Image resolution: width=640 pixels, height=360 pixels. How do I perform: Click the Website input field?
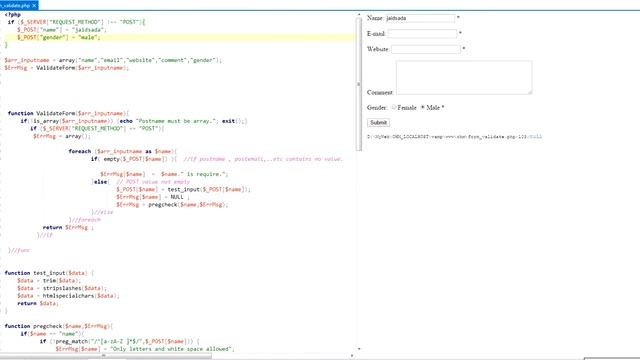(x=426, y=49)
